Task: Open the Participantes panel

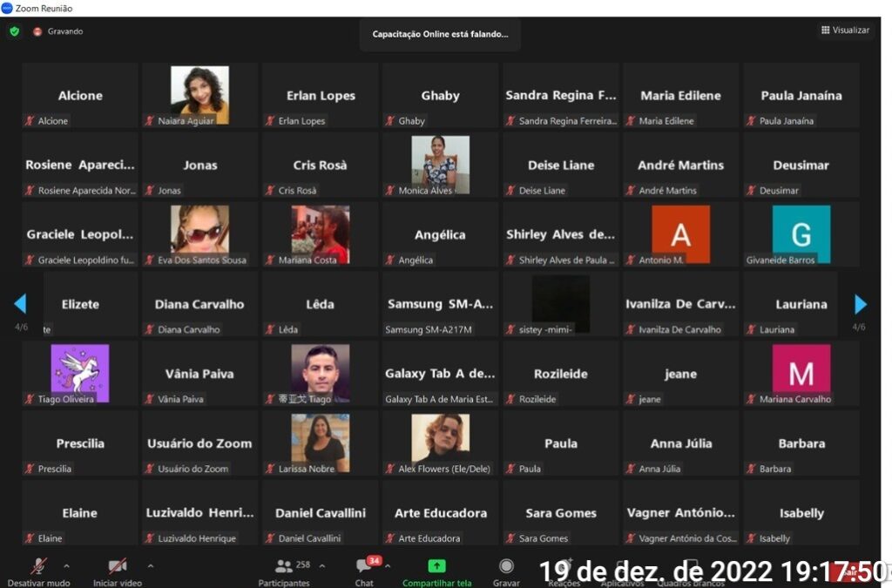Action: pyautogui.click(x=284, y=566)
